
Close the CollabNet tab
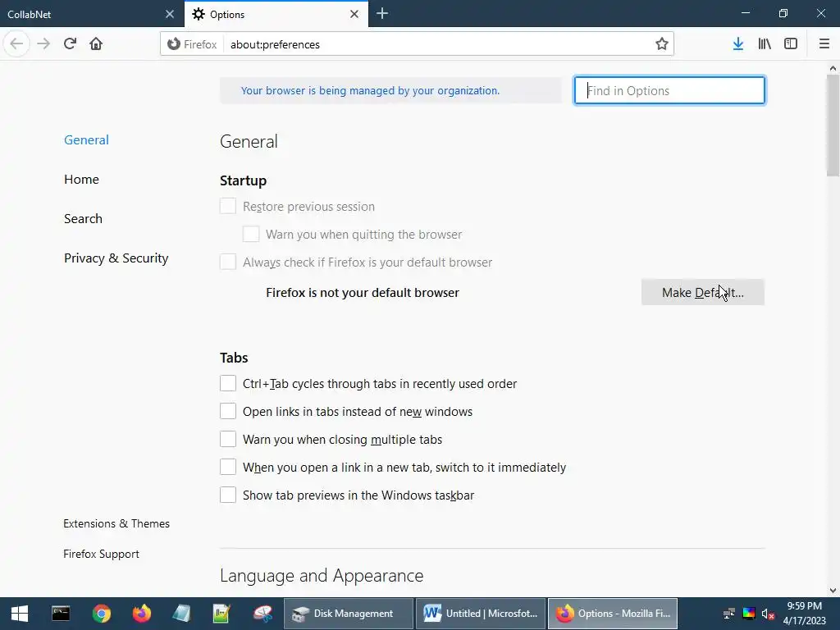click(169, 14)
